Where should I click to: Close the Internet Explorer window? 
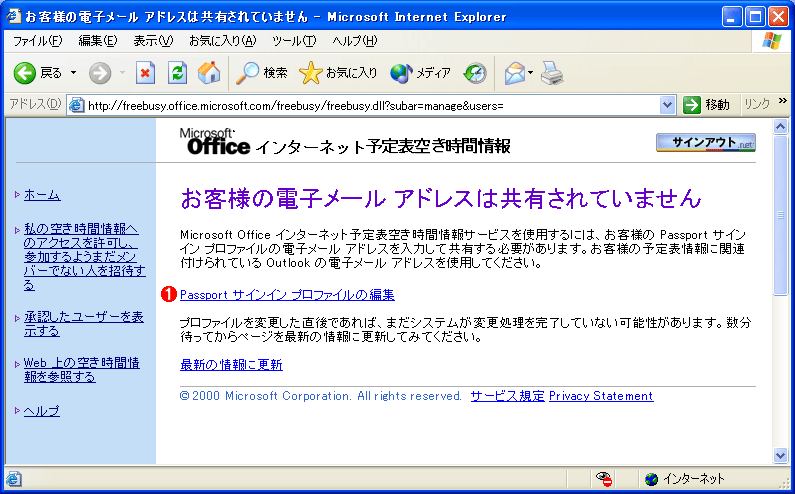coord(778,17)
